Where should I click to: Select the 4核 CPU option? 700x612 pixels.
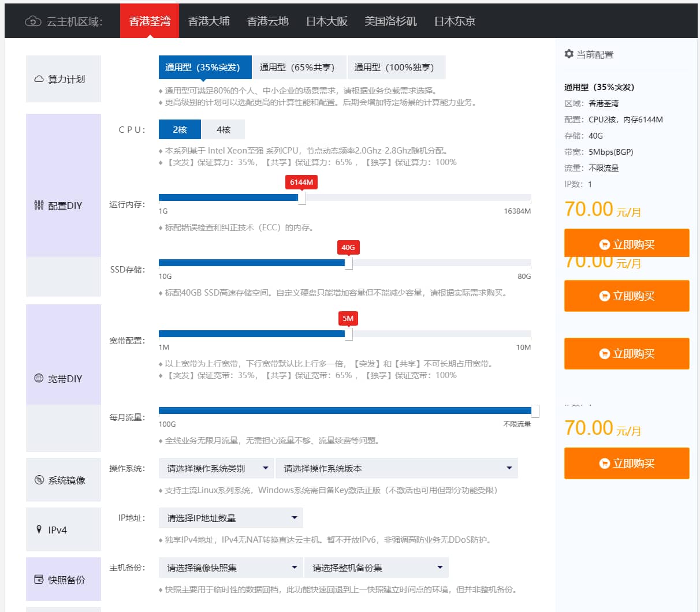click(224, 129)
